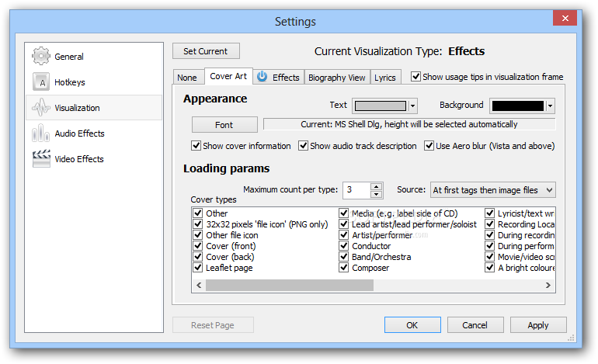Close the Settings dialog
Image resolution: width=598 pixels, height=364 pixels.
pyautogui.click(x=565, y=18)
